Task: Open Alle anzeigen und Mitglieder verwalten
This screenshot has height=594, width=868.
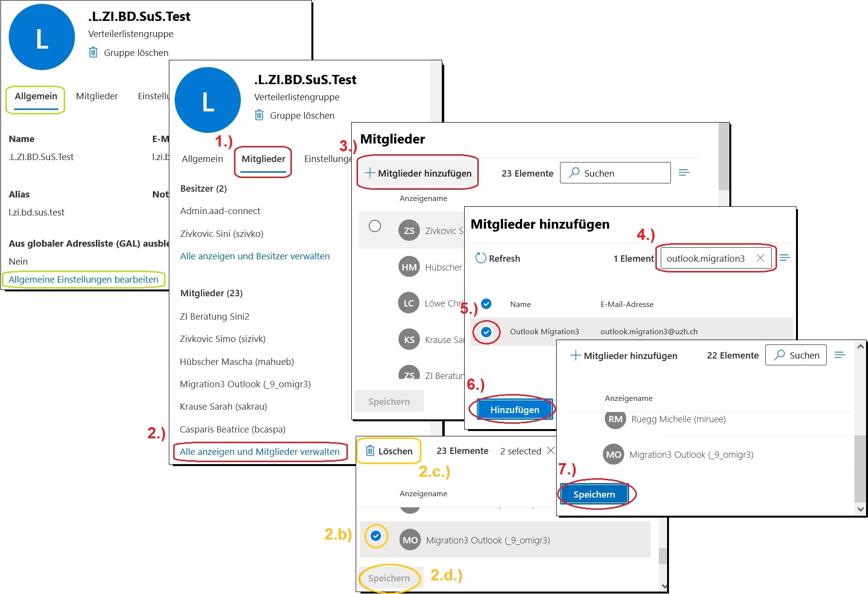Action: 259,452
